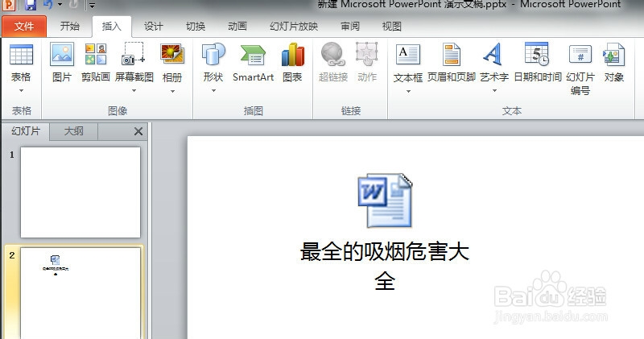
Task: Add an action using 动作 icon
Action: [366, 54]
